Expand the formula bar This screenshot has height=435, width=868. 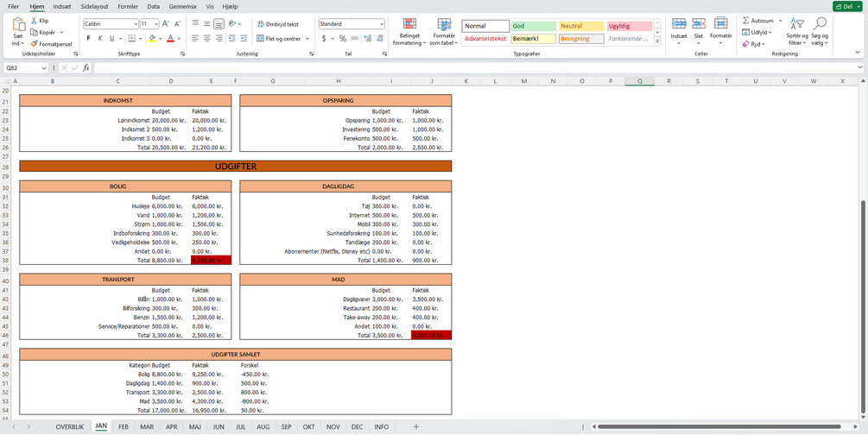point(859,67)
